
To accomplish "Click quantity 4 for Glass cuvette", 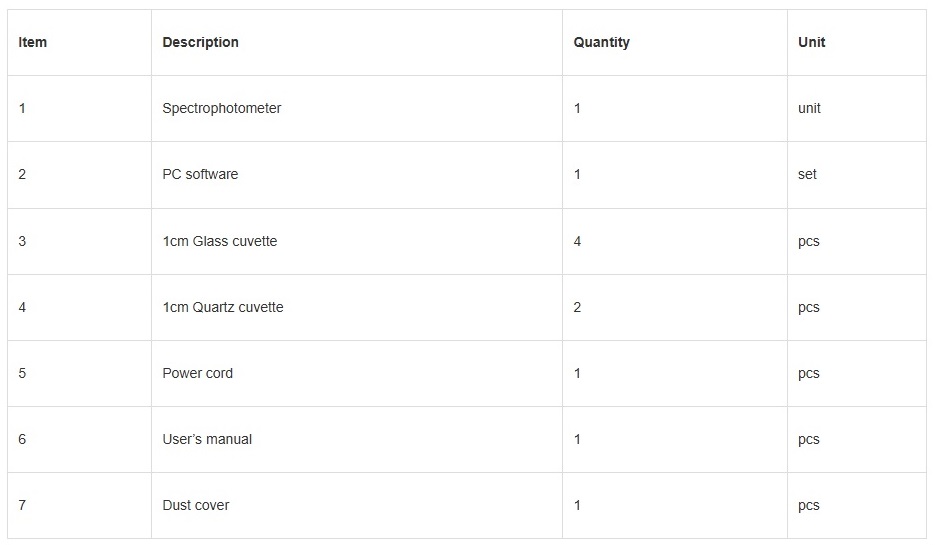I will click(x=577, y=241).
